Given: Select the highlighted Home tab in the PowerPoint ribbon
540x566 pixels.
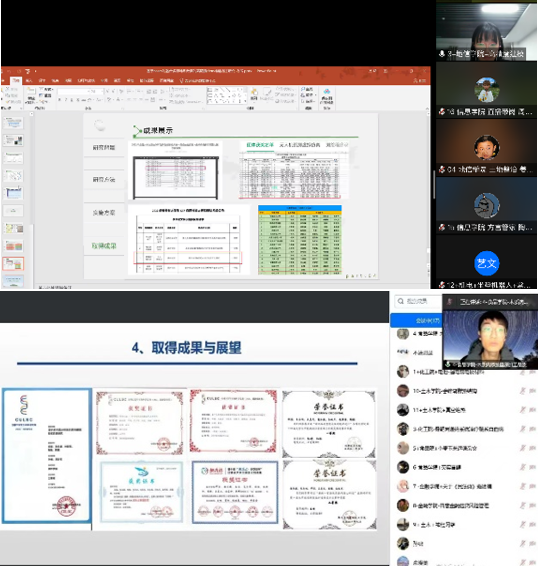Looking at the screenshot, I should [16, 80].
